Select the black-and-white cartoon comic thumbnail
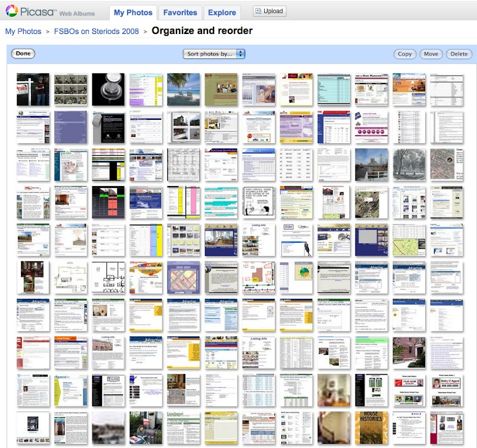The image size is (477, 448). (x=259, y=202)
